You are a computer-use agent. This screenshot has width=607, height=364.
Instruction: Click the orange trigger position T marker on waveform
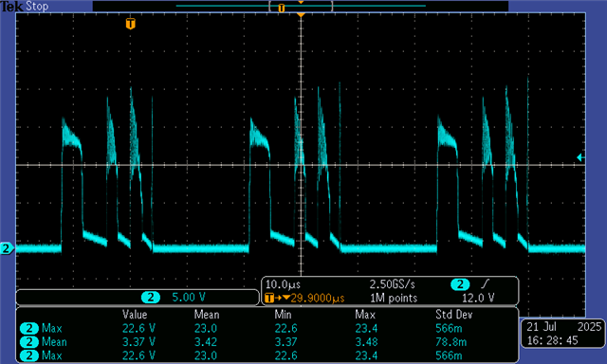pos(131,24)
